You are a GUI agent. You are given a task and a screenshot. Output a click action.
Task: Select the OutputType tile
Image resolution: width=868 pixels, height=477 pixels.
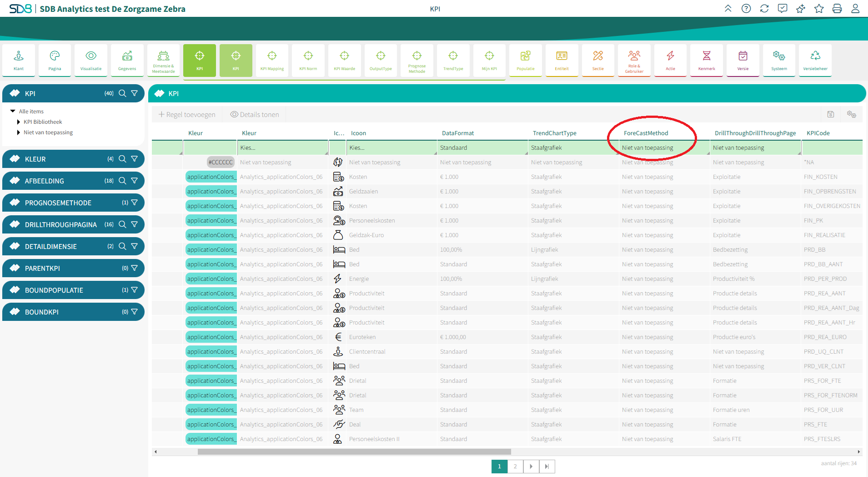[x=381, y=60]
